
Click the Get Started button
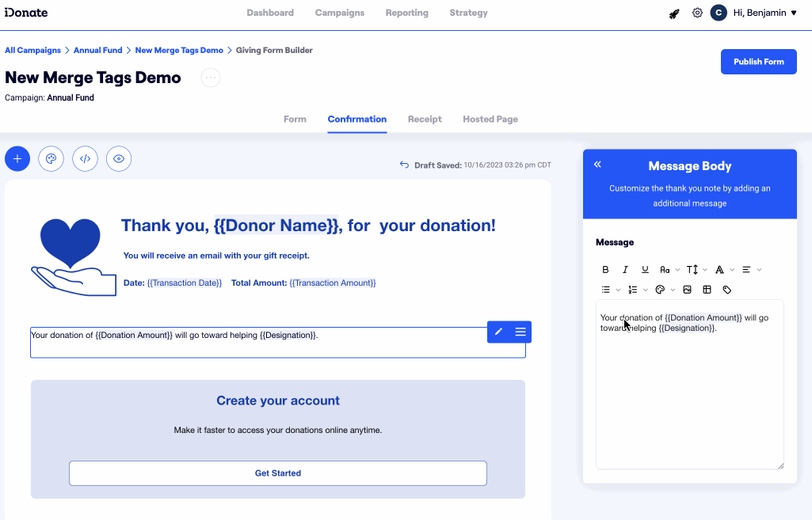point(278,473)
